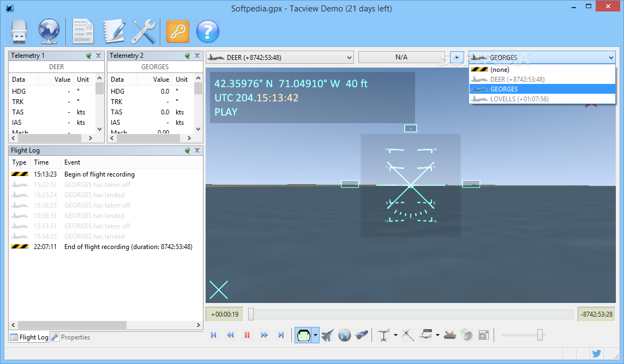Click the right arrow of Flight Log's horizontal scrollbar
The width and height of the screenshot is (624, 364).
(199, 325)
